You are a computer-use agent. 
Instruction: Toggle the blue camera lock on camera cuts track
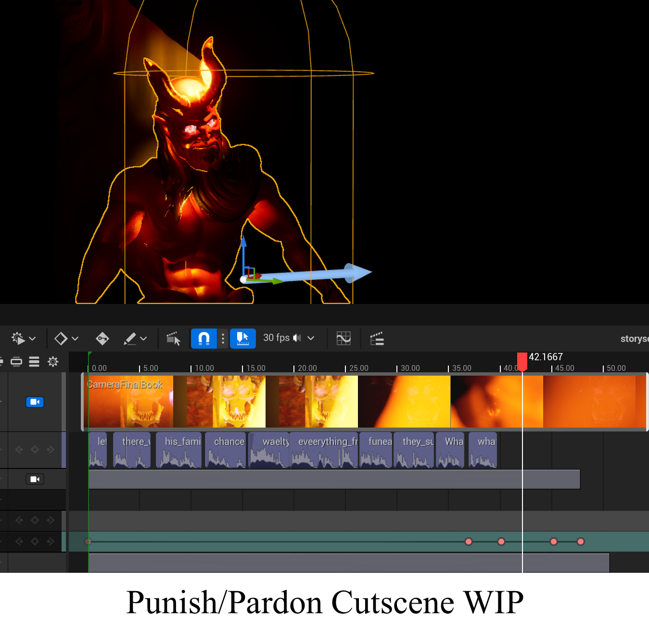coord(35,402)
